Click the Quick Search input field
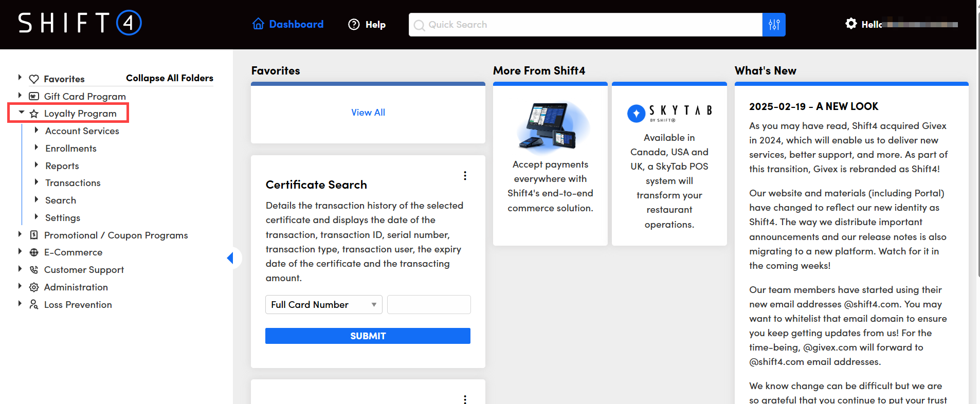This screenshot has height=404, width=980. click(x=586, y=25)
